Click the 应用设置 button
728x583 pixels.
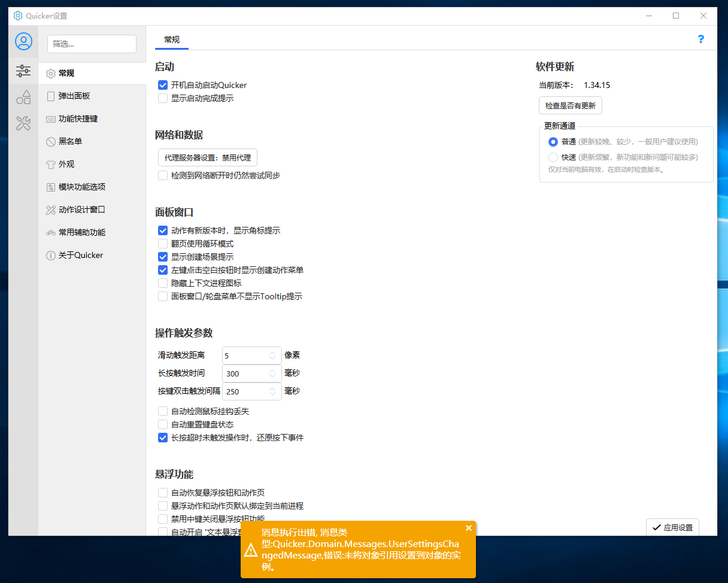click(672, 527)
